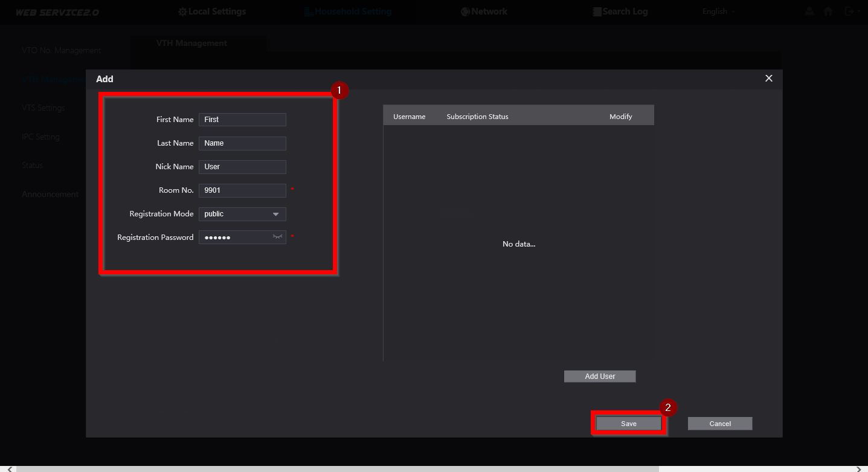Click into the Nick Name field
Viewport: 868px width, 472px height.
(242, 167)
